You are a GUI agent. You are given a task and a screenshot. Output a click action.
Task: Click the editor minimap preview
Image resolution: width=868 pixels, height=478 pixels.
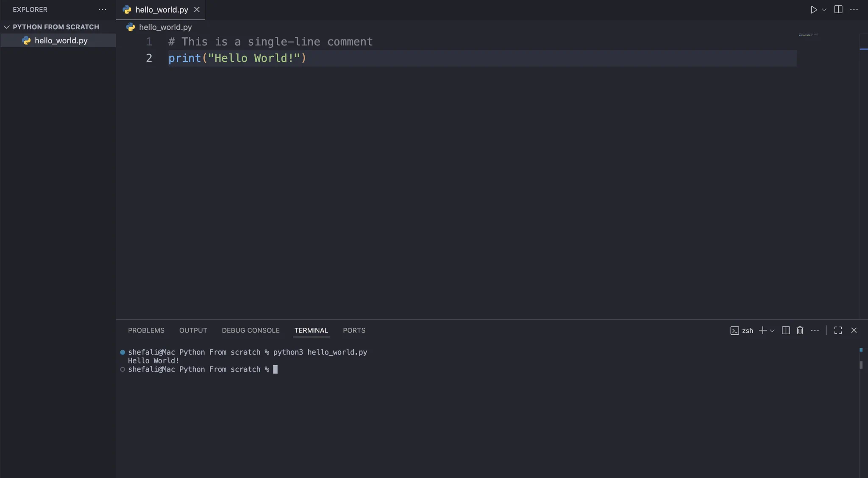pos(808,34)
